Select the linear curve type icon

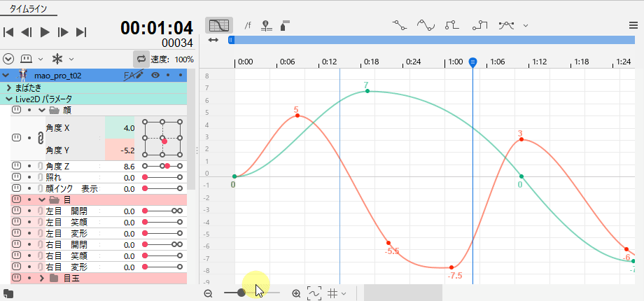[400, 25]
